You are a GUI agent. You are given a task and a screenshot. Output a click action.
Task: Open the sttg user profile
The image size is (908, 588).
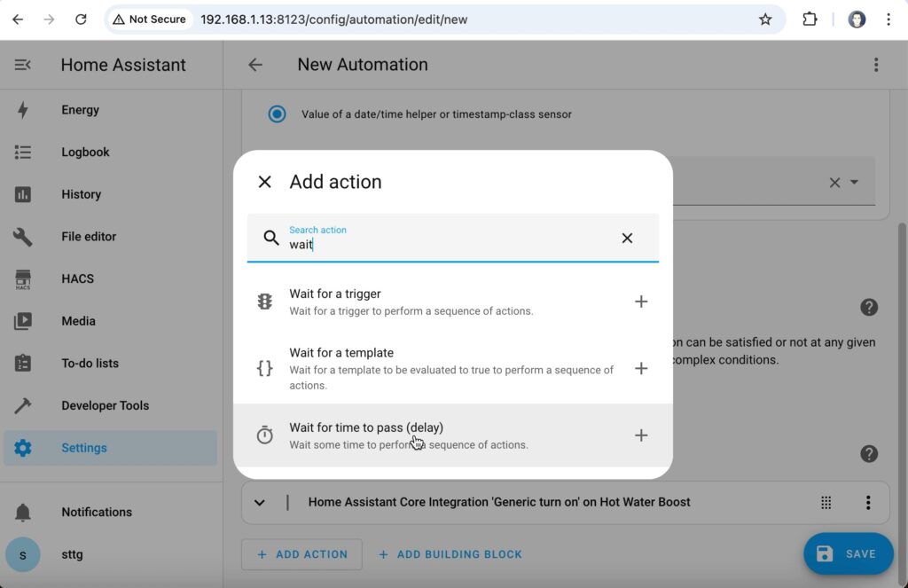pyautogui.click(x=110, y=554)
